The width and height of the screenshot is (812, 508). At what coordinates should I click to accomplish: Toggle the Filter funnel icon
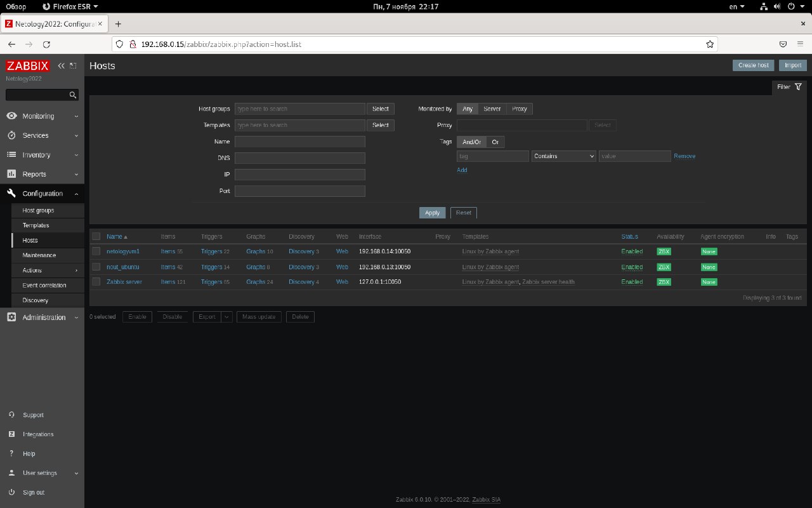798,86
